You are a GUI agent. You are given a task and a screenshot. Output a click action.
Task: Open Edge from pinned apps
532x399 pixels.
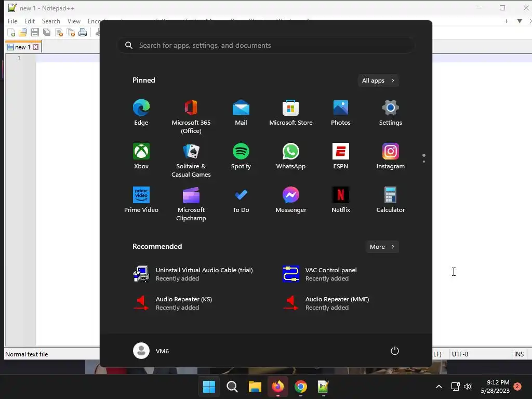141,113
